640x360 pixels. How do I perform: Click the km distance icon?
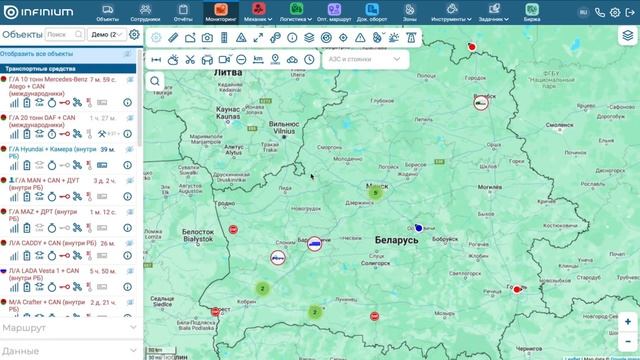click(258, 60)
